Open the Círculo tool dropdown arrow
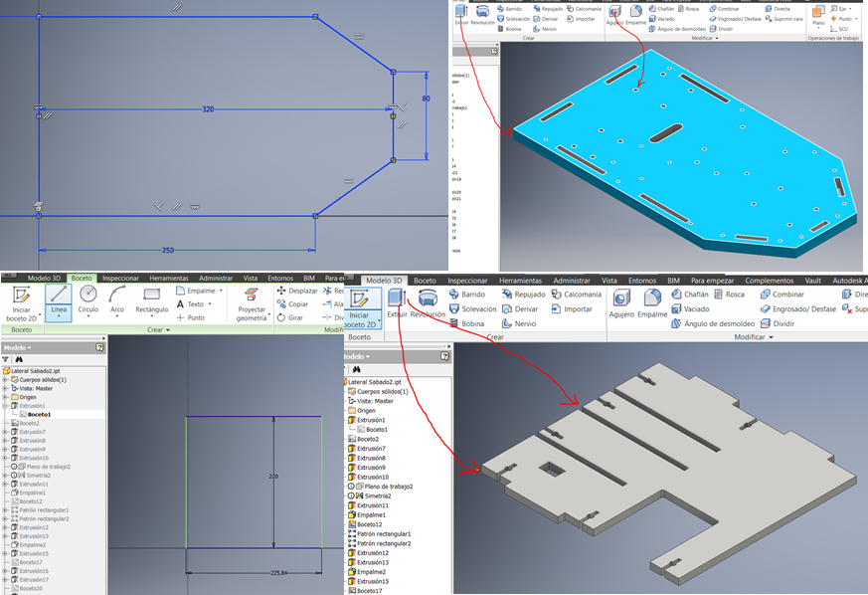 pos(88,316)
